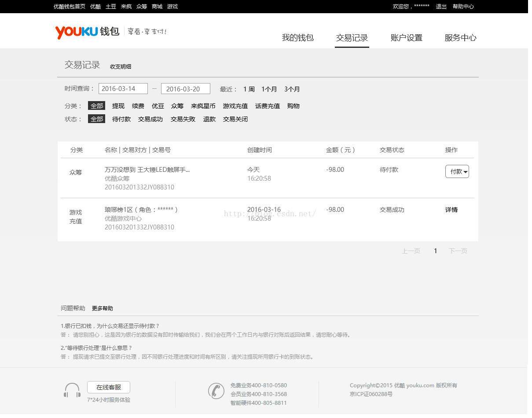The image size is (532, 418).
Task: Click the 上一页 pagination link
Action: click(x=411, y=251)
